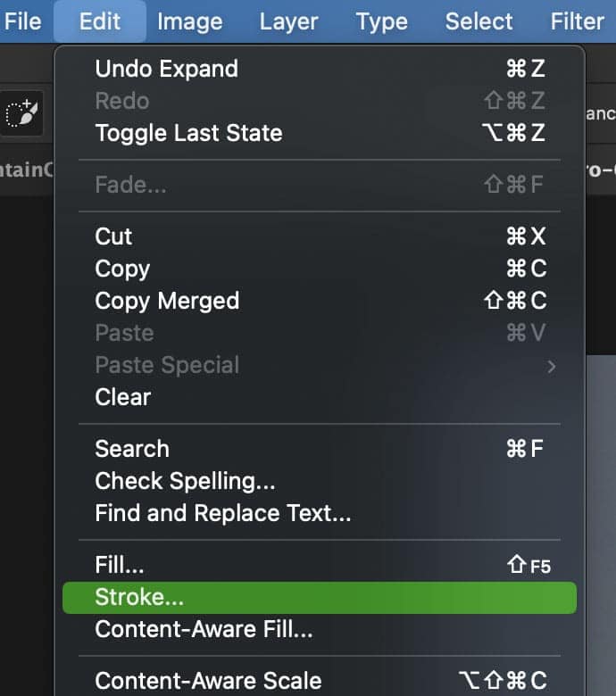Open the Select menu
616x696 pixels.
(479, 21)
